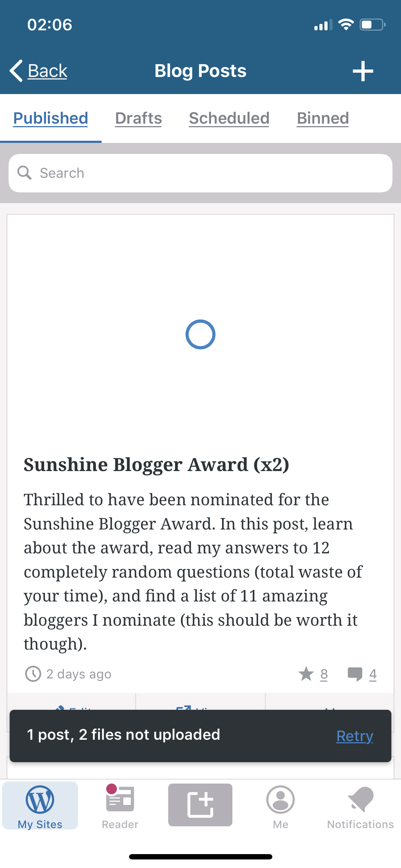Screen dimensions: 401x868
Task: Tap the loading featured image area
Action: point(200,334)
